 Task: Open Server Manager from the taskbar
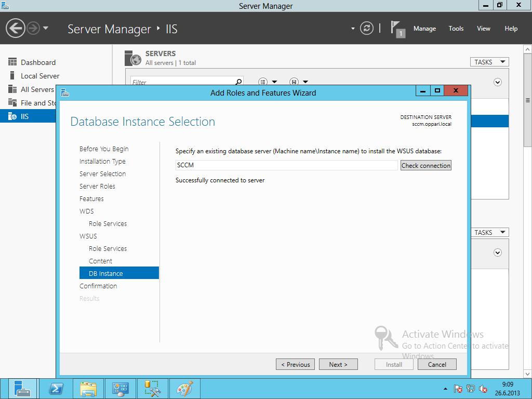22,389
